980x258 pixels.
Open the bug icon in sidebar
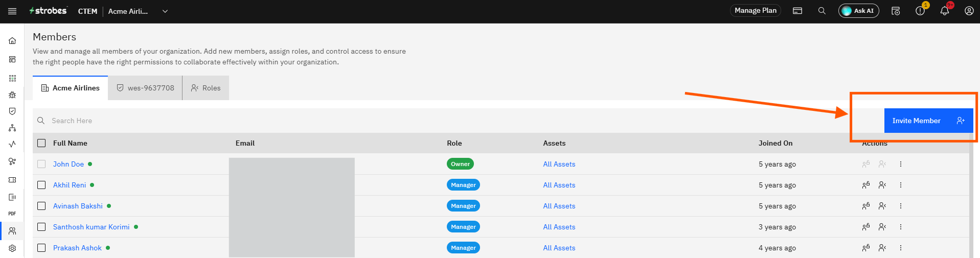12,95
